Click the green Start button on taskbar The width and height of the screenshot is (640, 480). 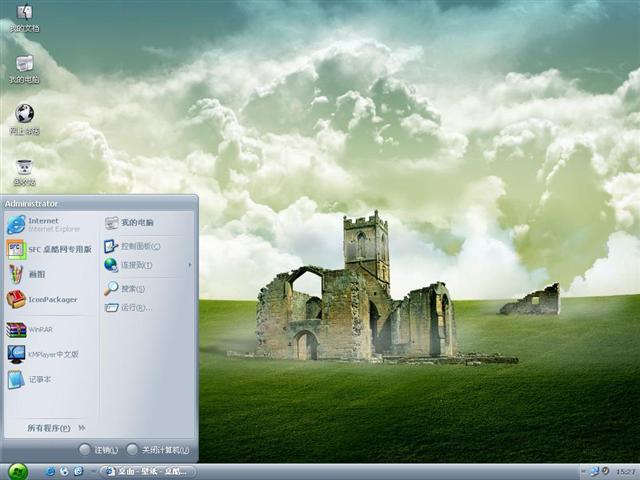pyautogui.click(x=17, y=471)
